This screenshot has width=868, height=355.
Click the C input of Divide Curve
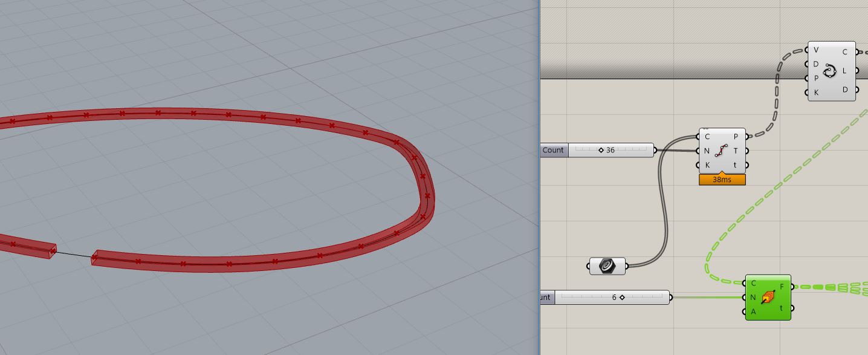[707, 137]
